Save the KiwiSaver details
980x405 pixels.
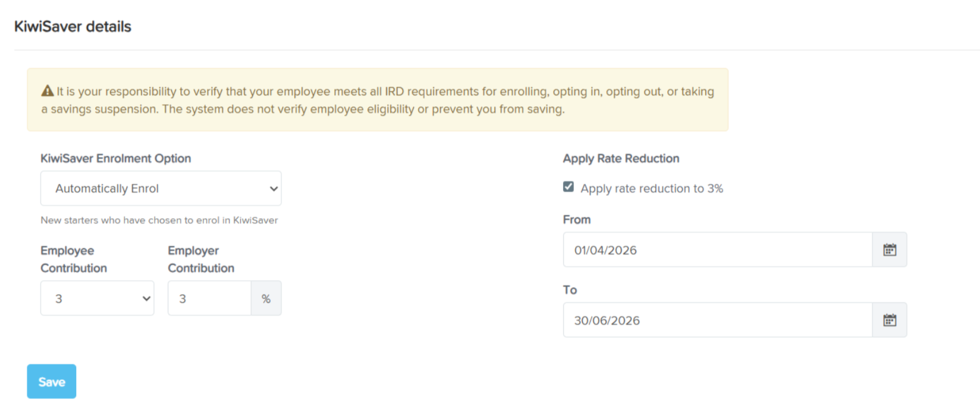[52, 381]
